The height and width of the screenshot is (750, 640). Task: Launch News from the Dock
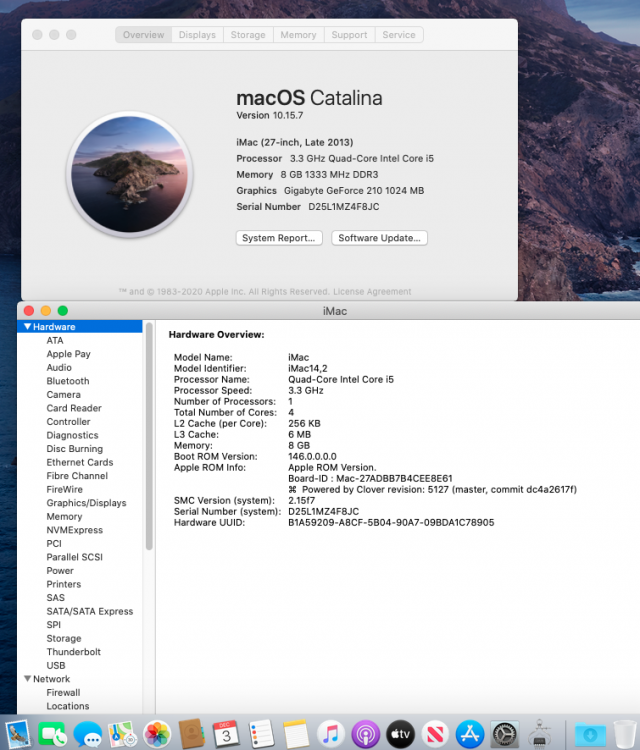coord(435,734)
